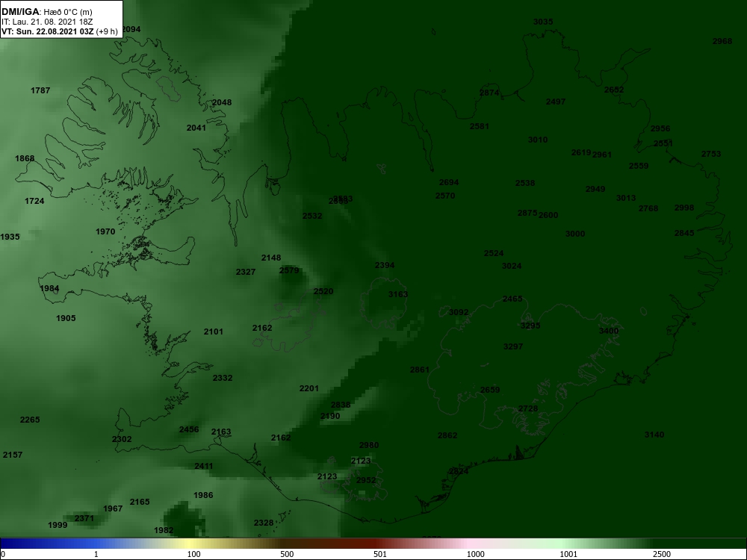747x560 pixels.
Task: Click the map value 2659
Action: click(x=490, y=390)
